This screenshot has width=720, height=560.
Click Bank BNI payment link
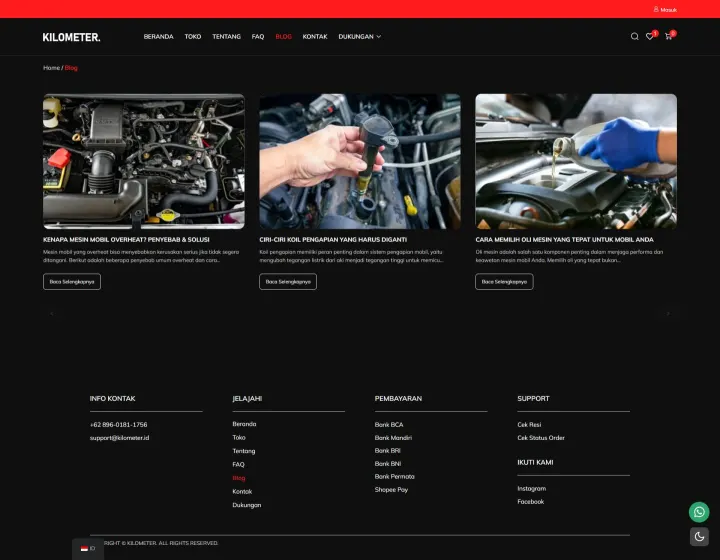(x=388, y=464)
